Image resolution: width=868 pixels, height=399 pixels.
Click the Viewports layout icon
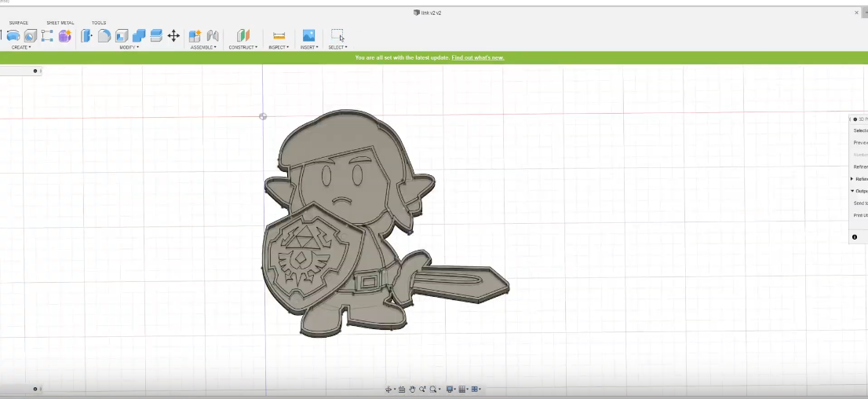475,390
